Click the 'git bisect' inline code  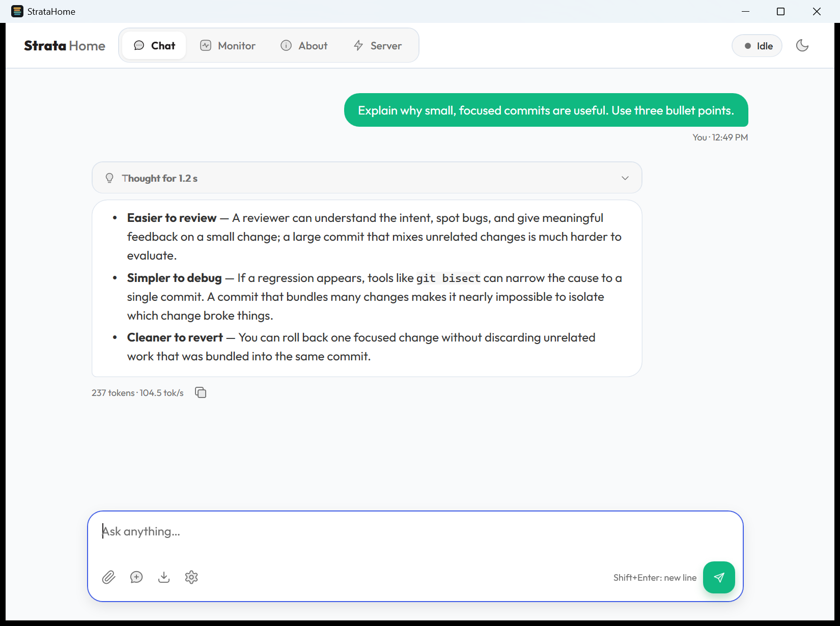point(449,278)
